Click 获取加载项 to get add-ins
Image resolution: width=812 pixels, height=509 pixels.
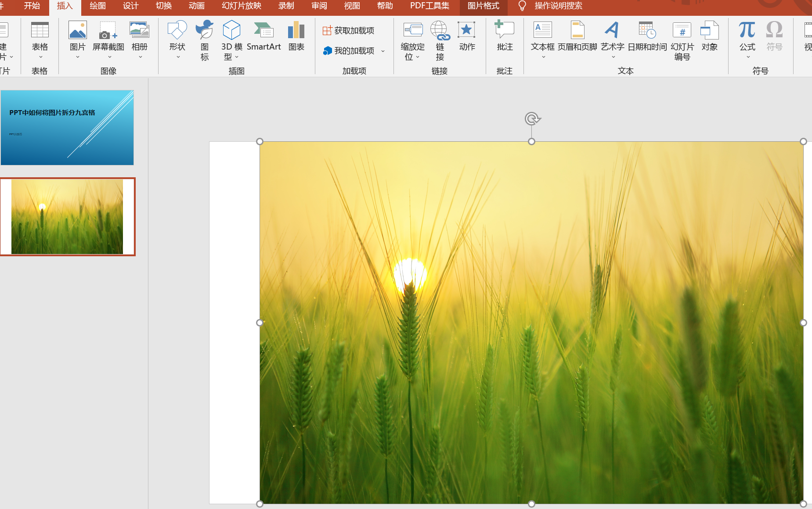pos(349,30)
